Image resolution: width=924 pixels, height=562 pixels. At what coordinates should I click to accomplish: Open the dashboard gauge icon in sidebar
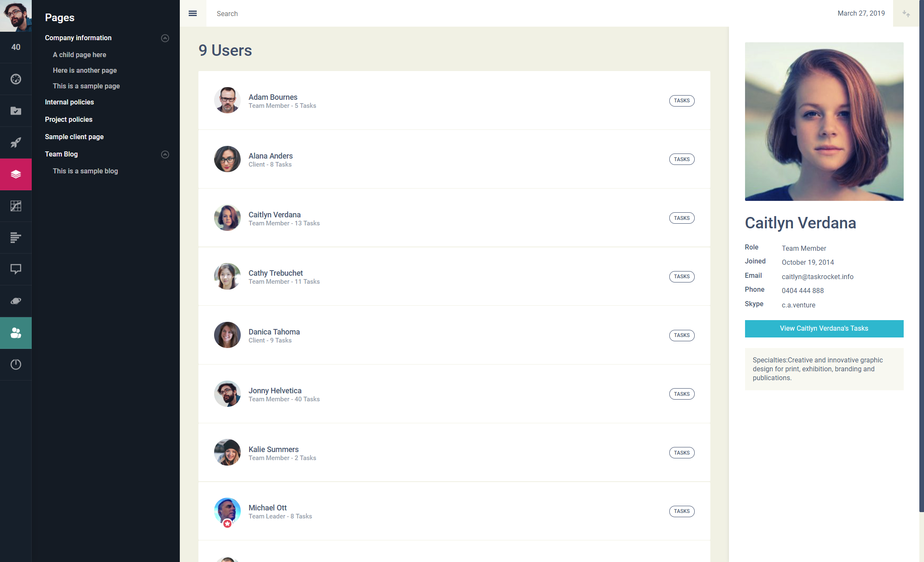[16, 79]
